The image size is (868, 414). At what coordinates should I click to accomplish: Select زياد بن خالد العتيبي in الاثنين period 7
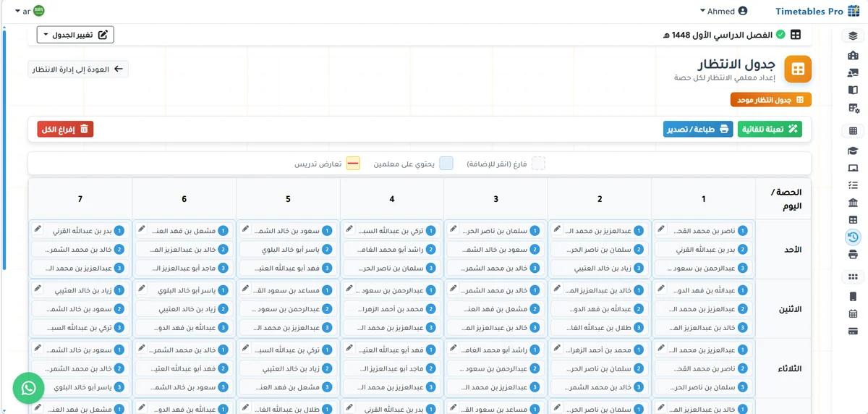pyautogui.click(x=79, y=290)
